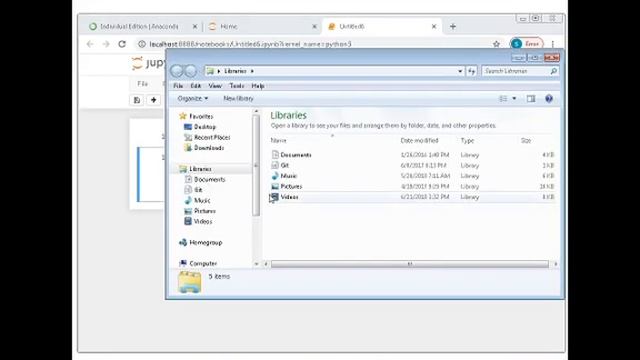Screen dimensions: 640x360
Task: Click Chrome address bar URL
Action: (250, 44)
